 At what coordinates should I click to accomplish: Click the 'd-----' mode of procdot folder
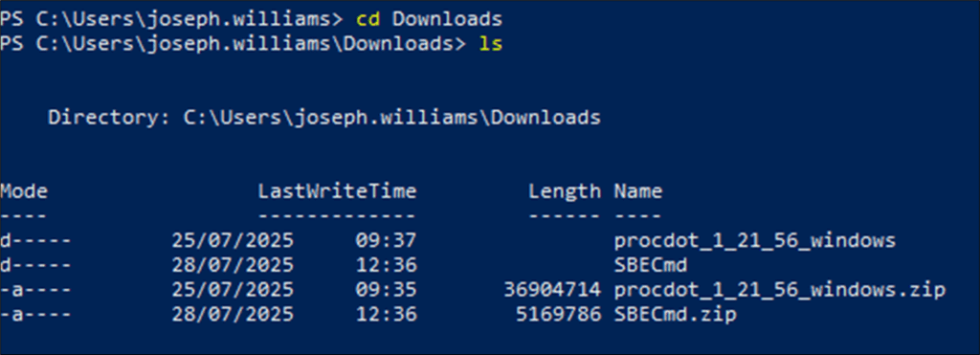(35, 240)
